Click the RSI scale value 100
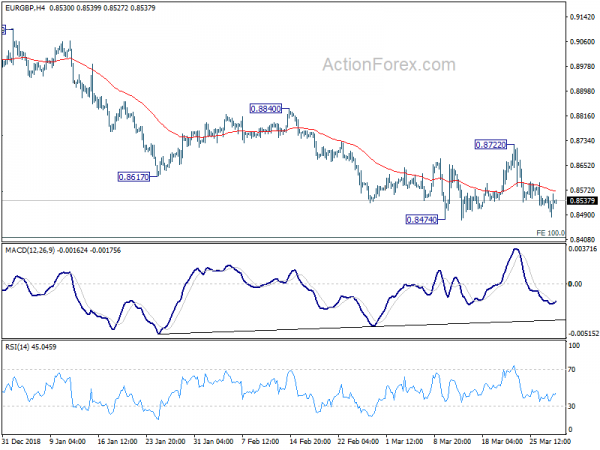 574,346
